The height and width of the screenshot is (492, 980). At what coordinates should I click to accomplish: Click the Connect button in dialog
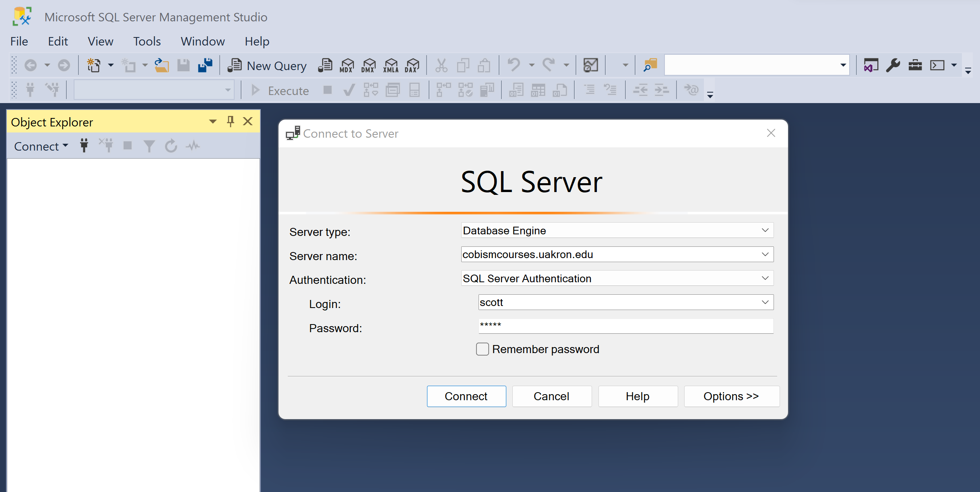click(x=466, y=396)
